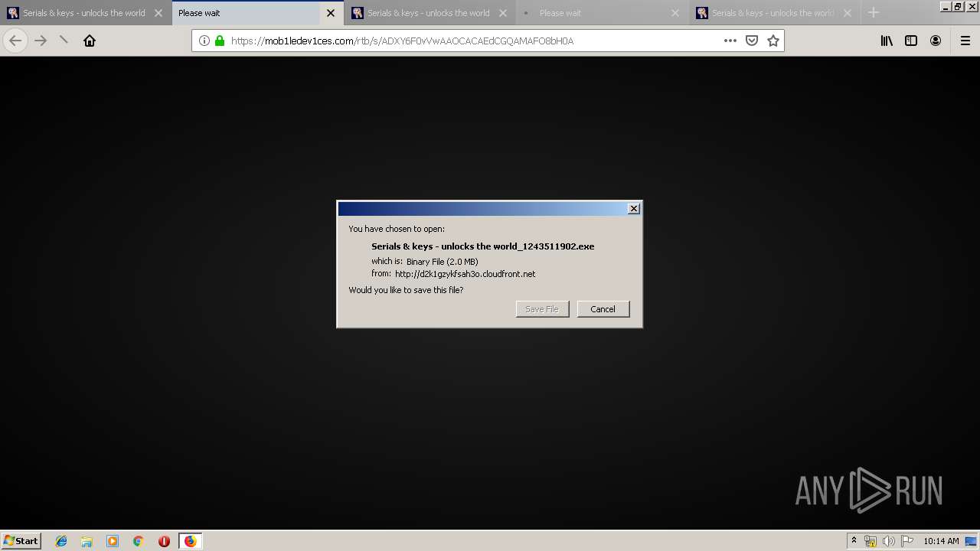980x551 pixels.
Task: Minimize the Firefox window
Action: [x=946, y=6]
